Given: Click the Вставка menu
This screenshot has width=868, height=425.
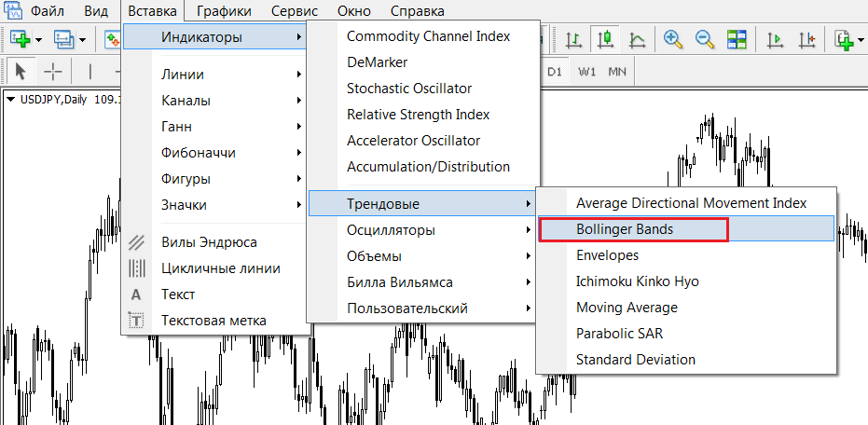Looking at the screenshot, I should [152, 11].
